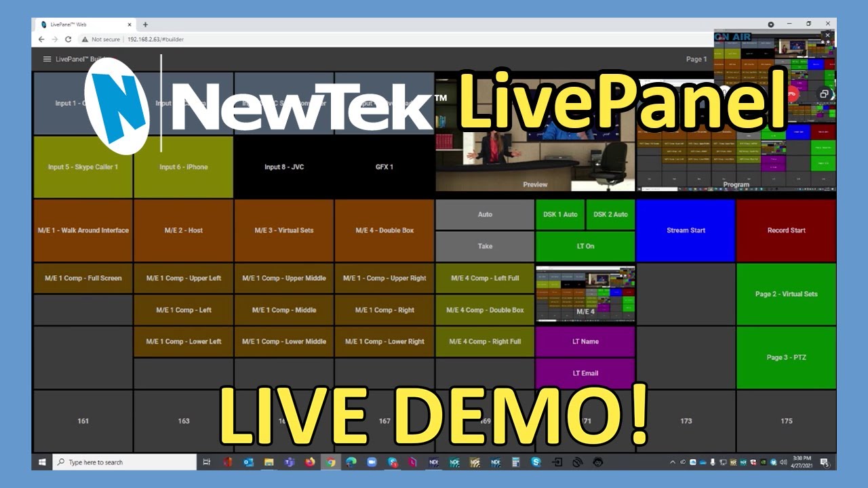Click the purple LT Email button
This screenshot has height=488, width=868.
tap(585, 373)
